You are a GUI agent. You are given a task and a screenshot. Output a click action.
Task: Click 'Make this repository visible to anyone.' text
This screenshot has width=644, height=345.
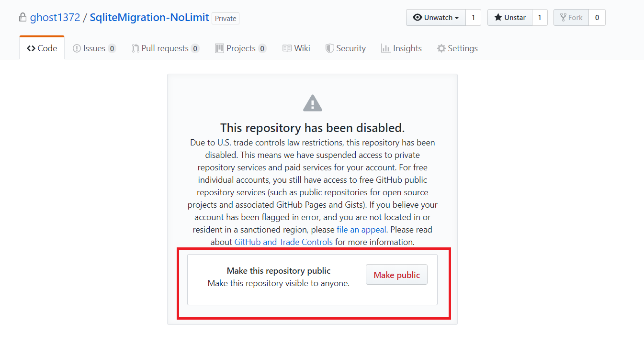(279, 283)
